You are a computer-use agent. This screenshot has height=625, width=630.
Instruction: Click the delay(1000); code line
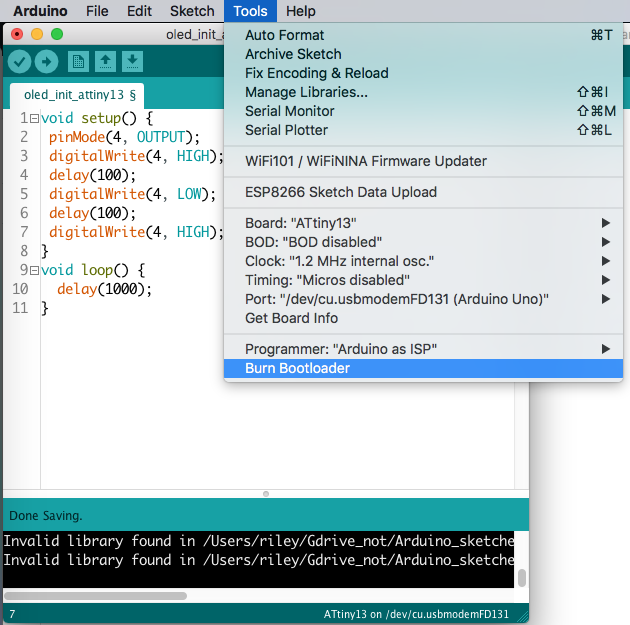104,289
